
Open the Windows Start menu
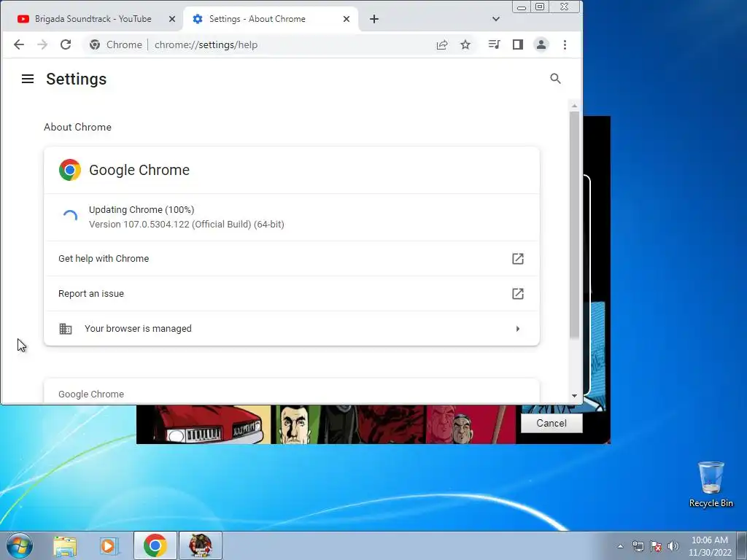[20, 545]
